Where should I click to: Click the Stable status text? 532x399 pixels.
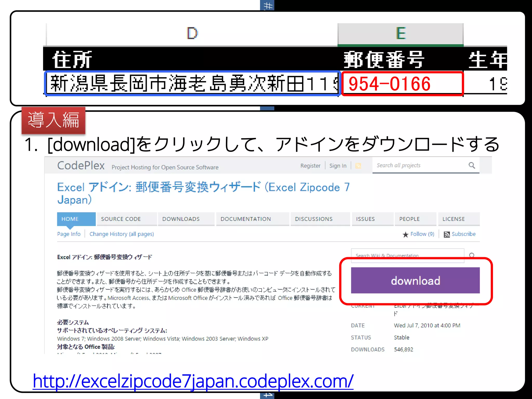click(x=401, y=337)
